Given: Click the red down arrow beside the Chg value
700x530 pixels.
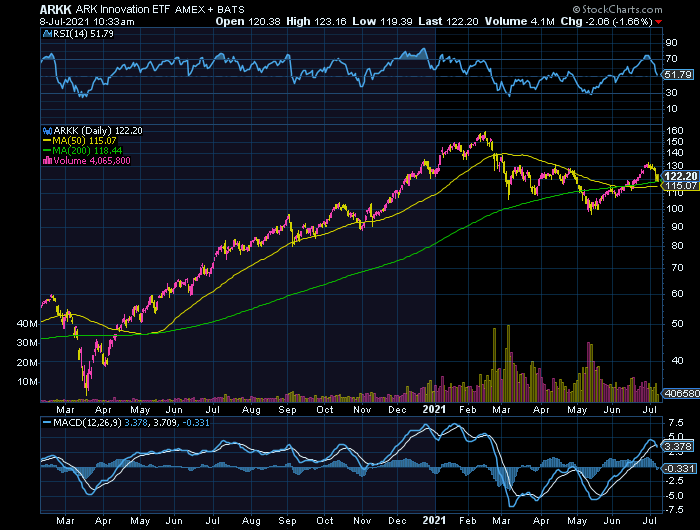Looking at the screenshot, I should (659, 22).
